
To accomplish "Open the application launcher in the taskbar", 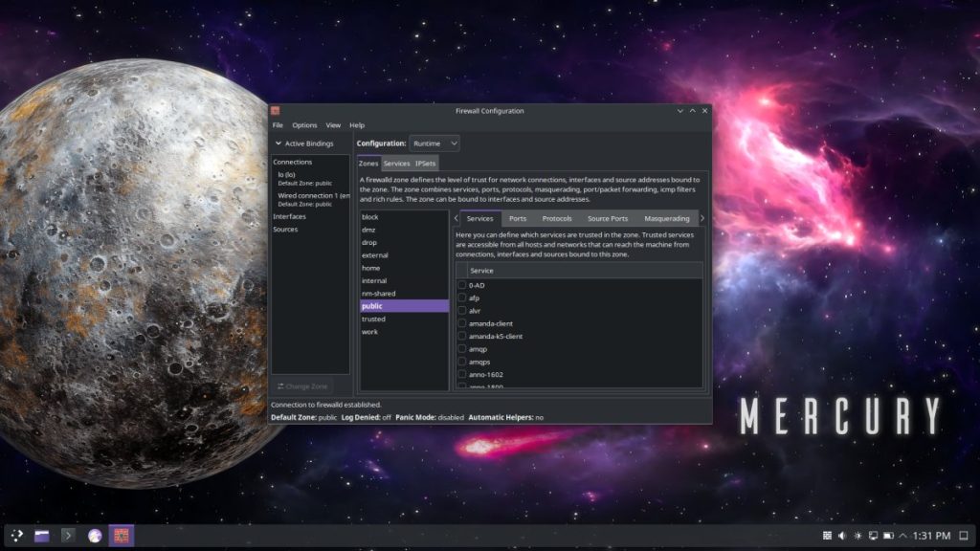I will 16,536.
